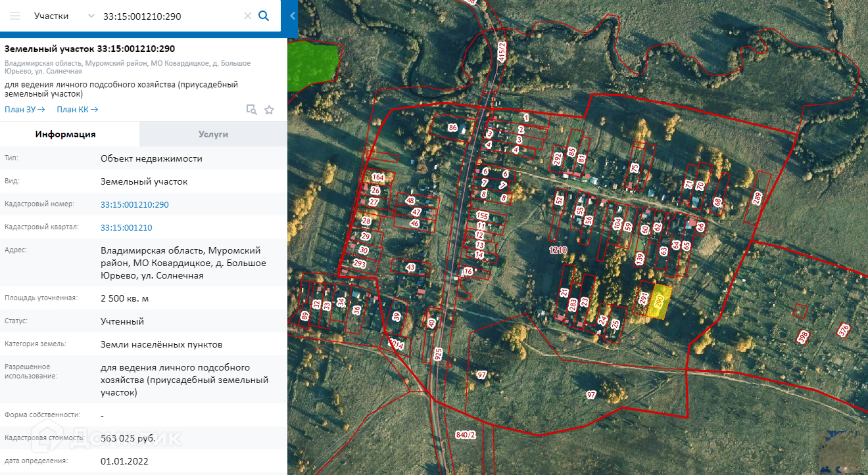868x475 pixels.
Task: Switch to the Услуги tab
Action: coord(214,134)
